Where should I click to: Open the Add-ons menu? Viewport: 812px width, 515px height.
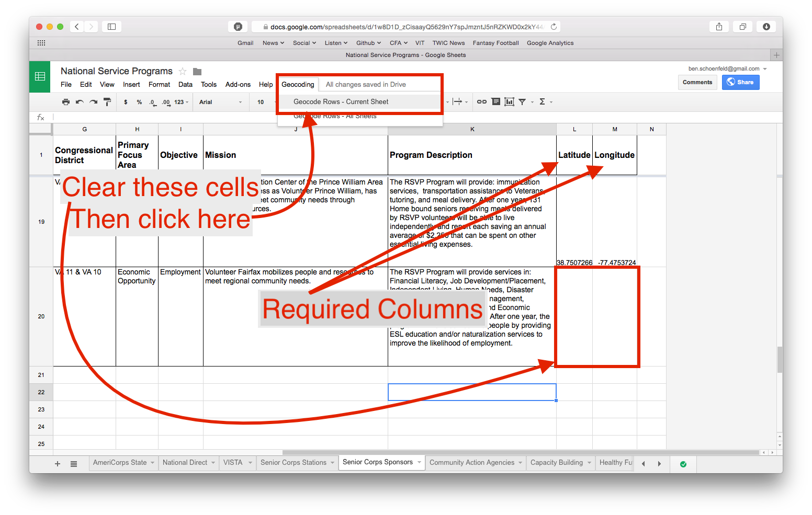(238, 84)
